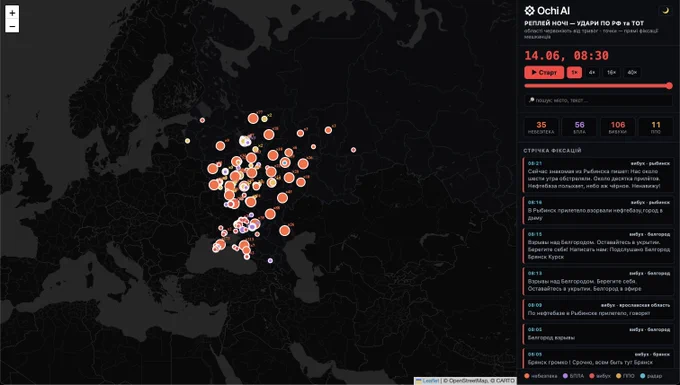The width and height of the screenshot is (680, 385).
Task: Click the small pink marker near the Baltic coast
Action: point(202,120)
